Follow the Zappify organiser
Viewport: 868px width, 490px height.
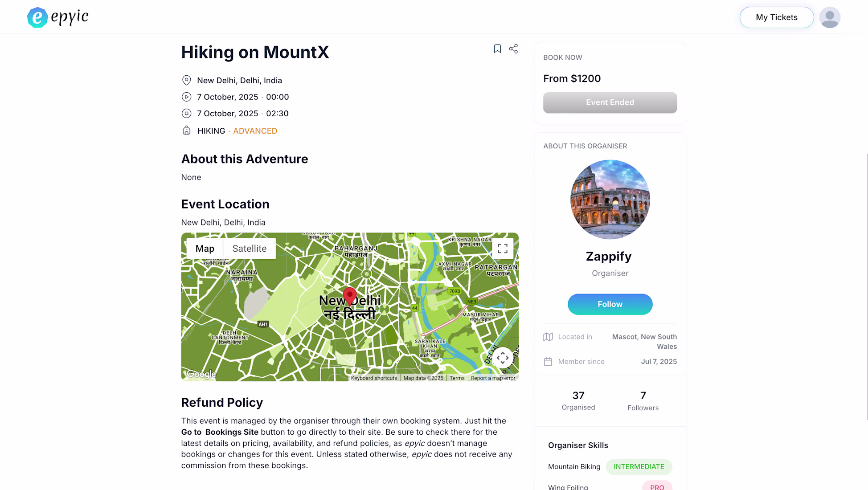610,304
